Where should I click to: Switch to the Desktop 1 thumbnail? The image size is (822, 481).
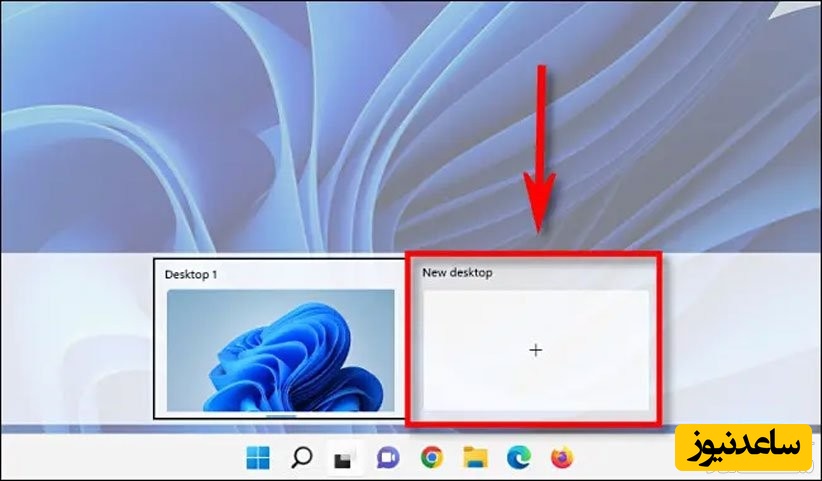(280, 350)
